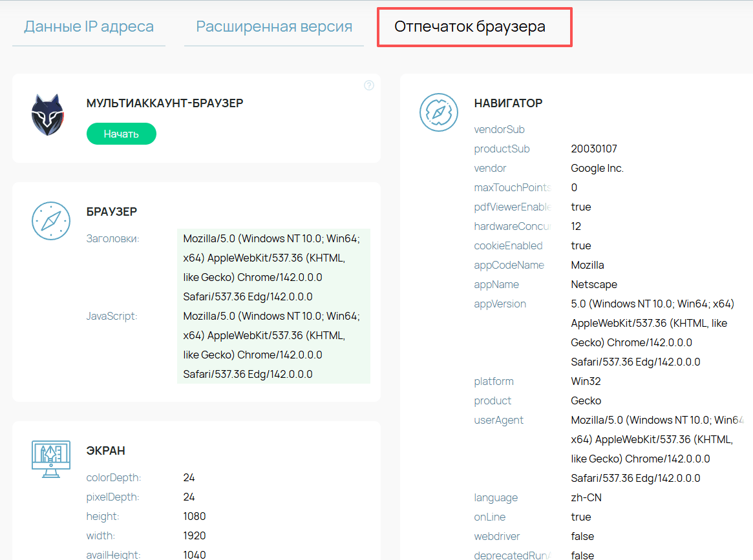This screenshot has height=560, width=753.
Task: Click the productSub value 20030107
Action: point(593,149)
